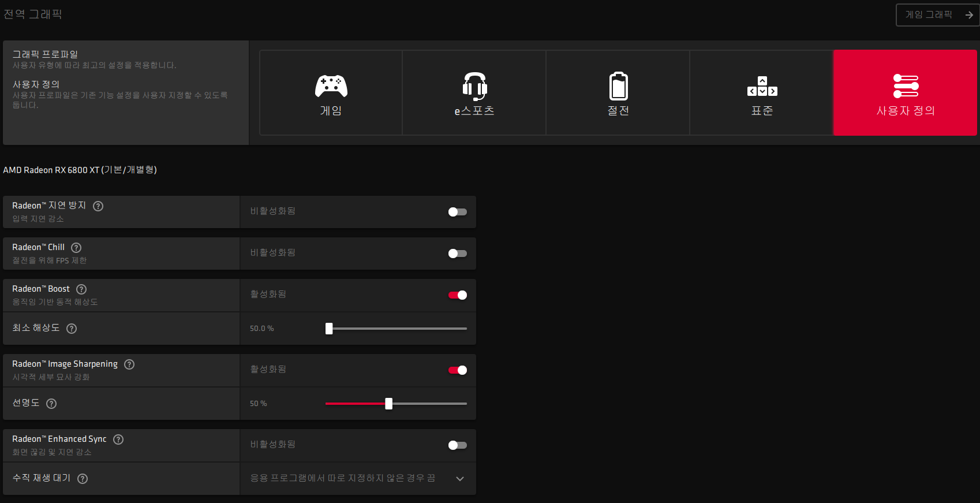
Task: Expand the 수직 재생 대기 dropdown
Action: coord(358,479)
